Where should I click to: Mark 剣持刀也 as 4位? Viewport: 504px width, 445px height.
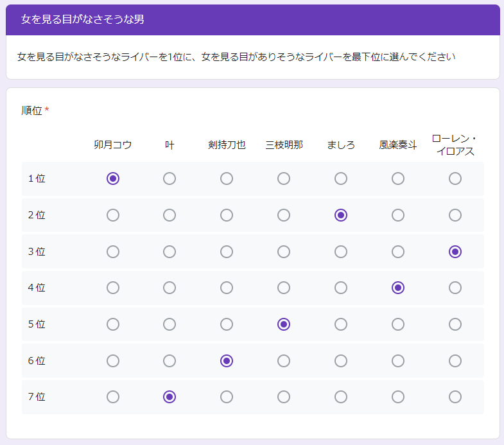pyautogui.click(x=227, y=288)
